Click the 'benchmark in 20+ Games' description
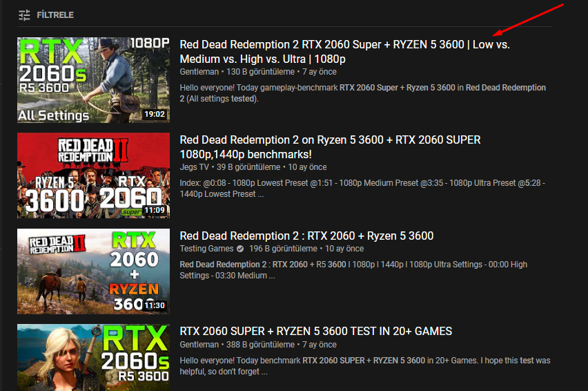 pos(365,366)
